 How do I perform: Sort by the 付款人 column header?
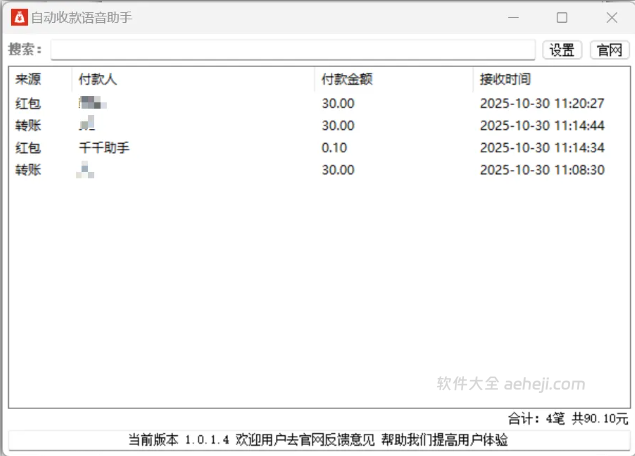point(98,79)
